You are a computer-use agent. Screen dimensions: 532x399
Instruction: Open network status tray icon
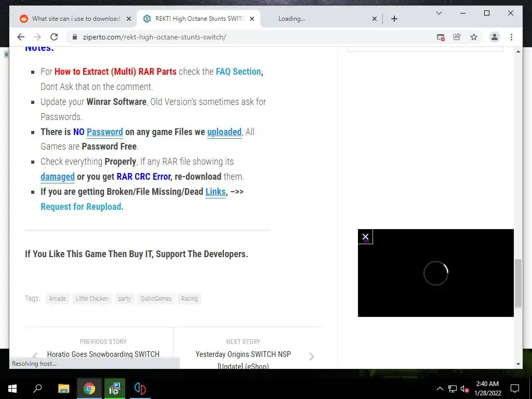[453, 389]
